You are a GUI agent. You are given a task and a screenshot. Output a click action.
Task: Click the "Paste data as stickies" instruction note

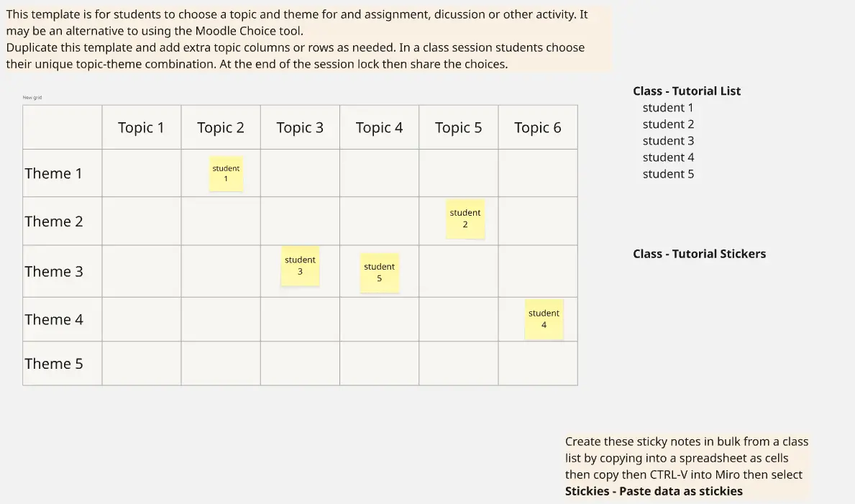click(x=686, y=467)
